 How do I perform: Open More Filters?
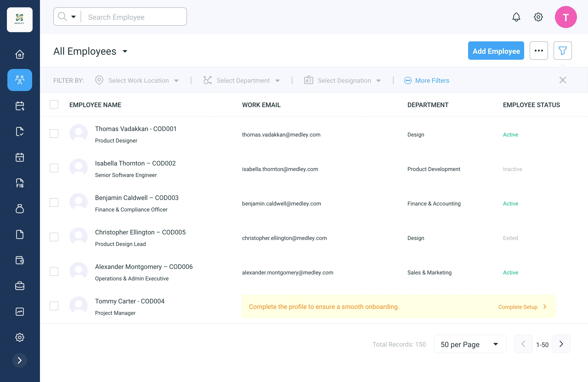(x=427, y=80)
